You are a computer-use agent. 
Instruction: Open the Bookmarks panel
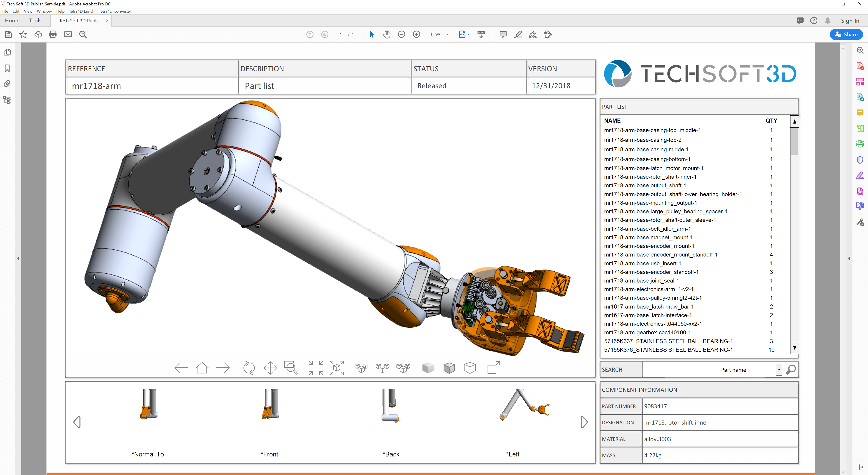[7, 69]
